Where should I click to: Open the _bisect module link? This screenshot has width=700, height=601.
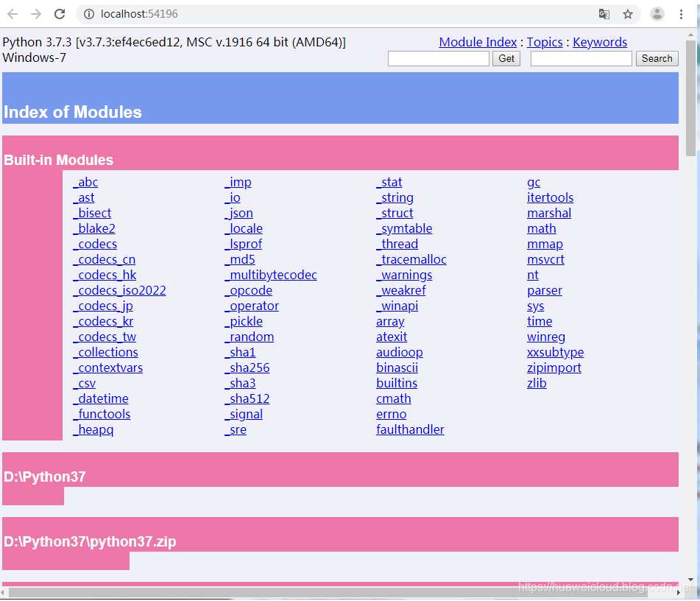click(x=93, y=213)
